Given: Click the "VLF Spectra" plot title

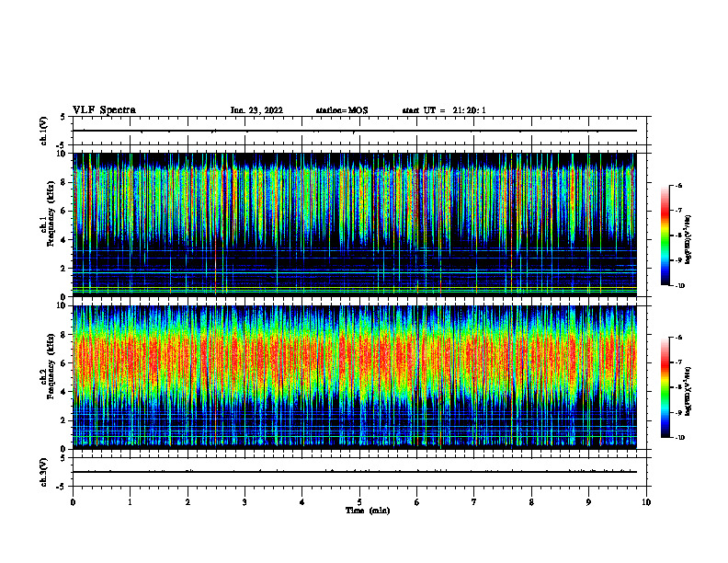Looking at the screenshot, I should 104,110.
